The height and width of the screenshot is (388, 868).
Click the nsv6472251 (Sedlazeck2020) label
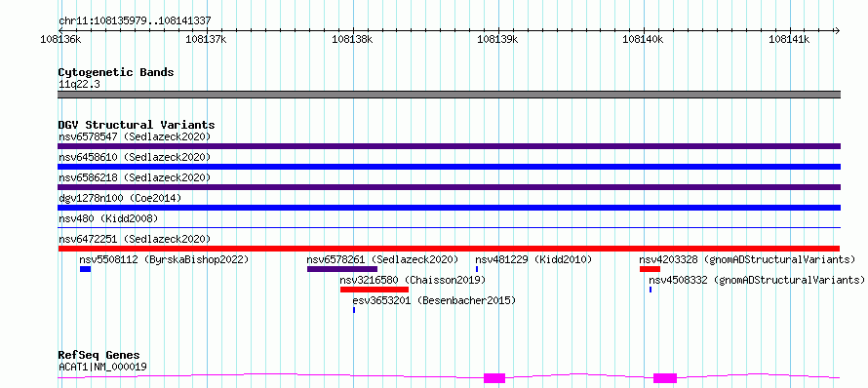pyautogui.click(x=135, y=239)
